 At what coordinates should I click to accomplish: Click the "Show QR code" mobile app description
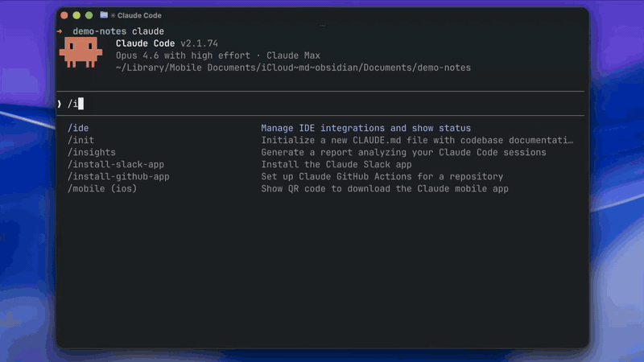click(384, 188)
